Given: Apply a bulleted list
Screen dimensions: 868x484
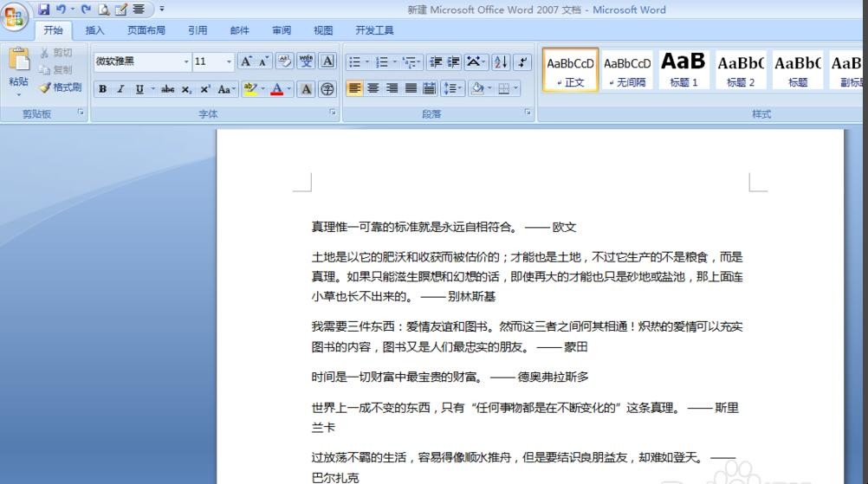Looking at the screenshot, I should click(353, 62).
